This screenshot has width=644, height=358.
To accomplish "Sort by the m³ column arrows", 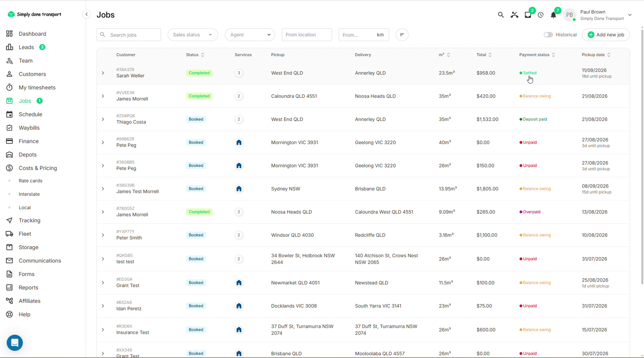I will (x=448, y=55).
